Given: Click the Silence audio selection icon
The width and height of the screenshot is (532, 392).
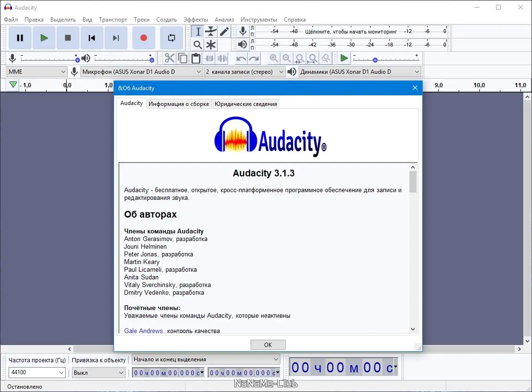Looking at the screenshot, I should click(222, 58).
